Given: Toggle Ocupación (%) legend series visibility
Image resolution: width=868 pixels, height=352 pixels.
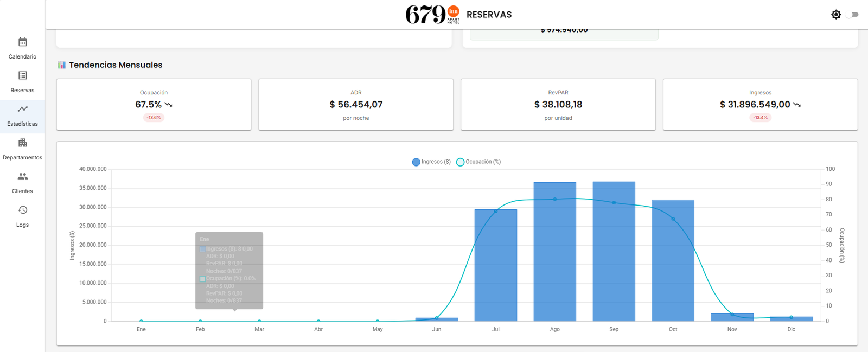Looking at the screenshot, I should [x=478, y=162].
